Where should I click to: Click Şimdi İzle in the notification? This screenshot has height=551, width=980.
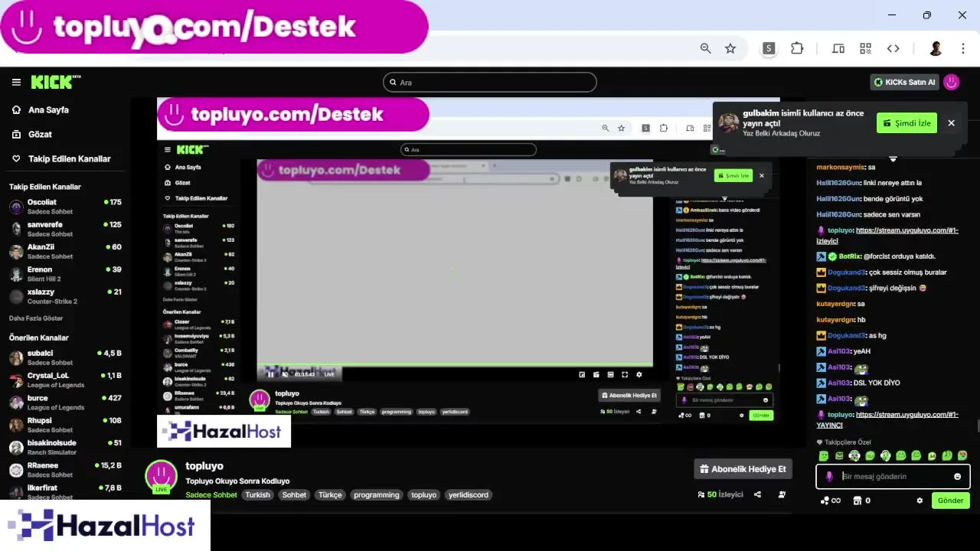point(906,122)
